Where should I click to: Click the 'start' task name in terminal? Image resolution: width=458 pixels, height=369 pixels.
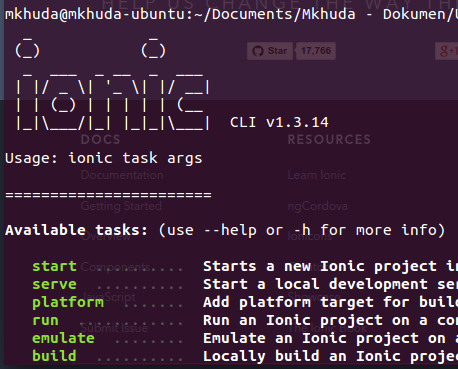(55, 266)
